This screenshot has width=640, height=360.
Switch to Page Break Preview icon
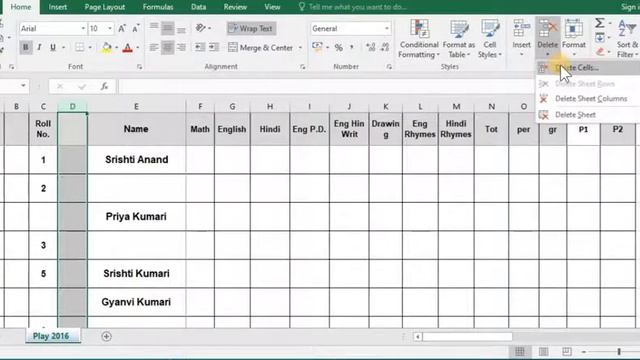tap(567, 351)
